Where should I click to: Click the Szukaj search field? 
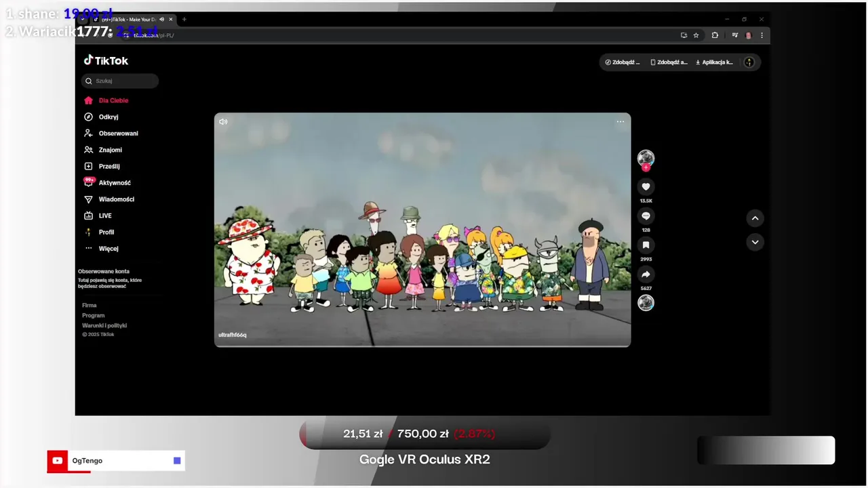click(120, 81)
